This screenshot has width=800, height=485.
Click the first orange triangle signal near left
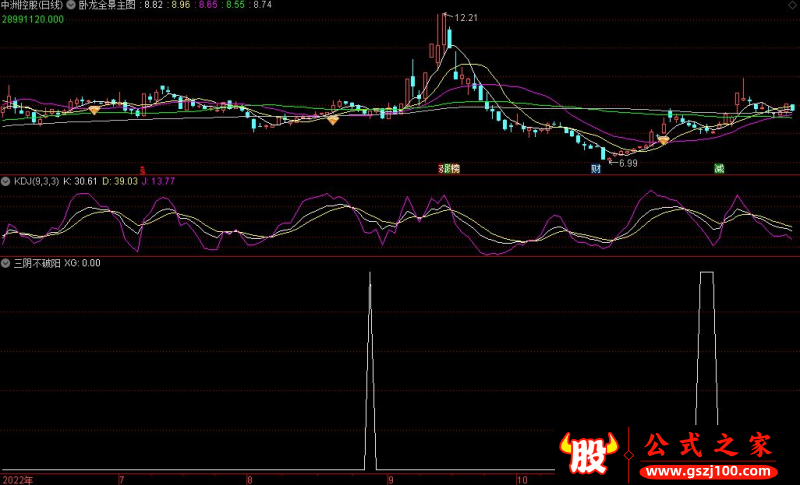94,110
